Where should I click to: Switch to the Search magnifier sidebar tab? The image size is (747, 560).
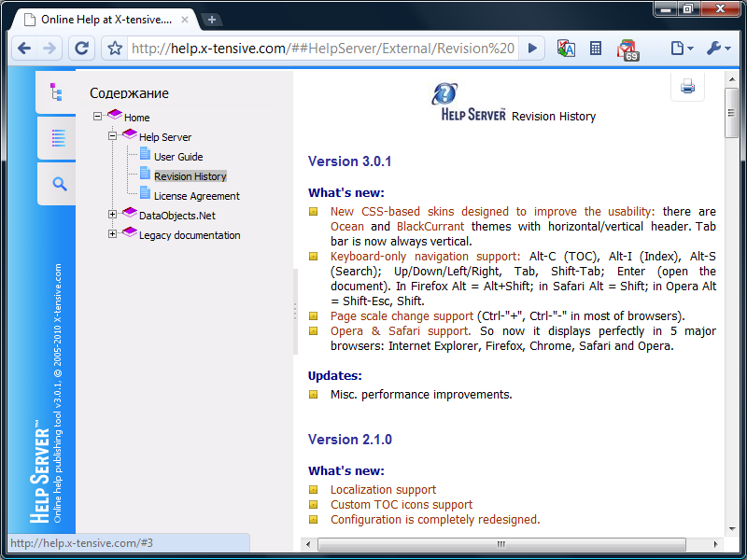[59, 184]
